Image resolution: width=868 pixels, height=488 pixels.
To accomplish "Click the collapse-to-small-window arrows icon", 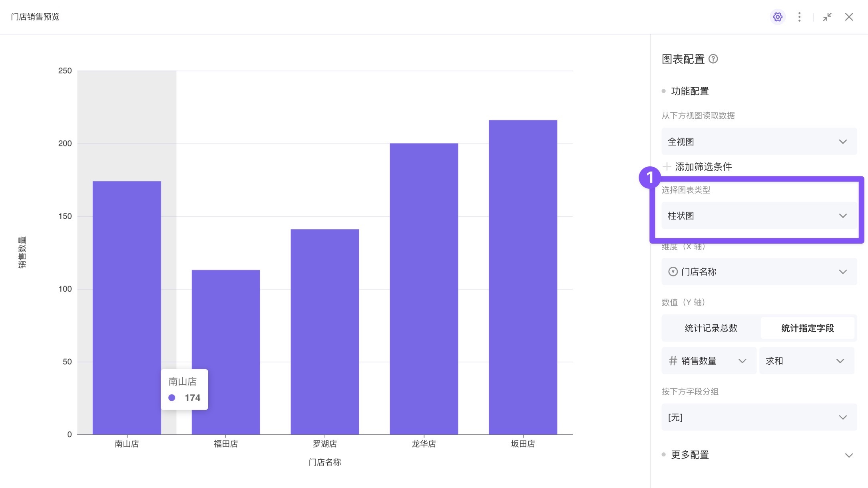I will (827, 17).
